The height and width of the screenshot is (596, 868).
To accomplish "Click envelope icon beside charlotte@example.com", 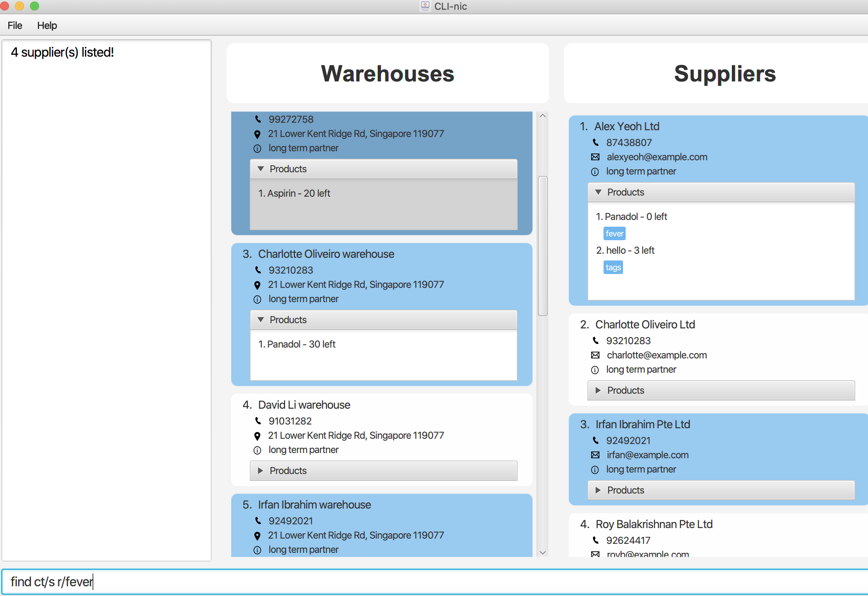I will coord(595,355).
